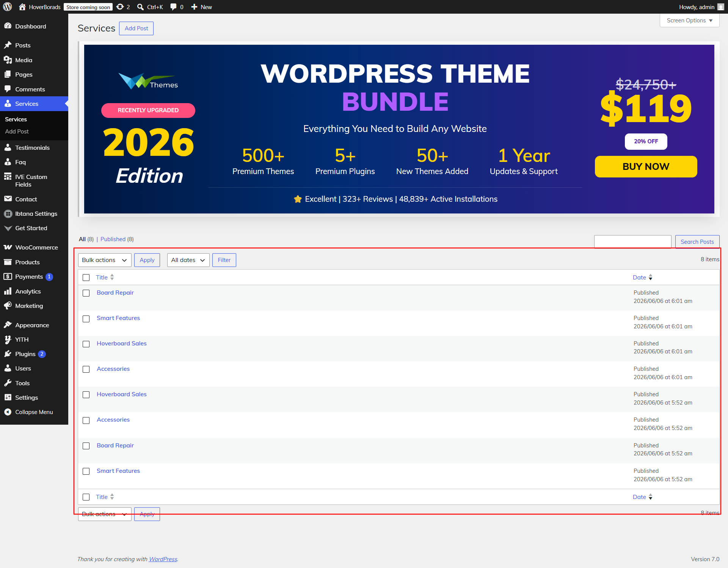Click the Search Posts button

697,242
